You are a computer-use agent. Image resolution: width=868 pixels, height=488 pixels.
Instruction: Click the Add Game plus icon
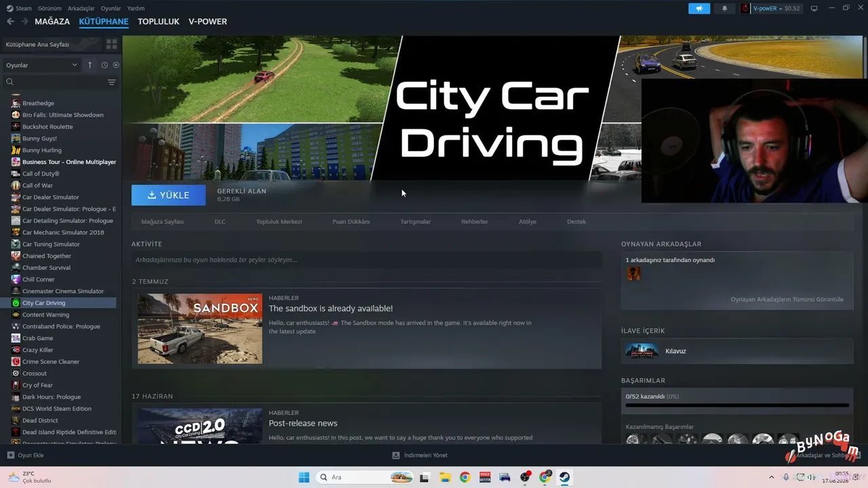point(10,455)
